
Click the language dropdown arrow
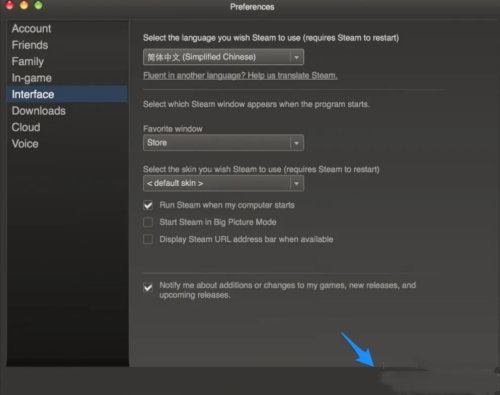pos(296,57)
